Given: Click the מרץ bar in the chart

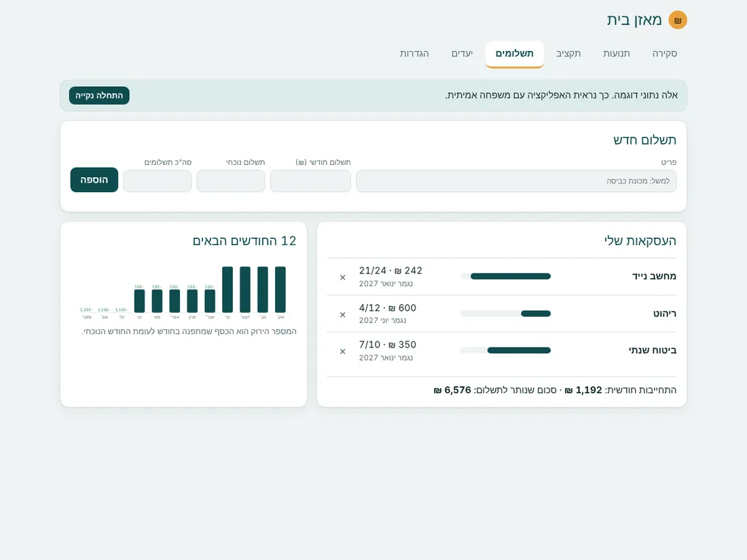Looking at the screenshot, I should coord(192,301).
